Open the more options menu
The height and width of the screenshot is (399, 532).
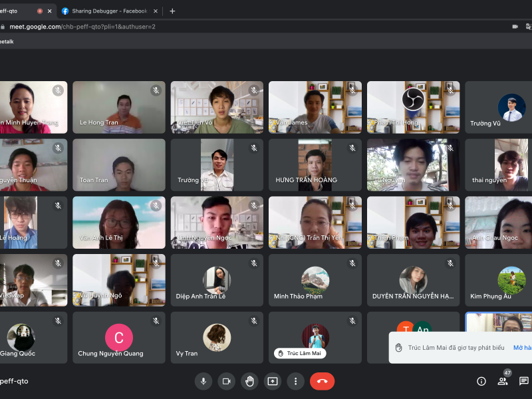296,381
